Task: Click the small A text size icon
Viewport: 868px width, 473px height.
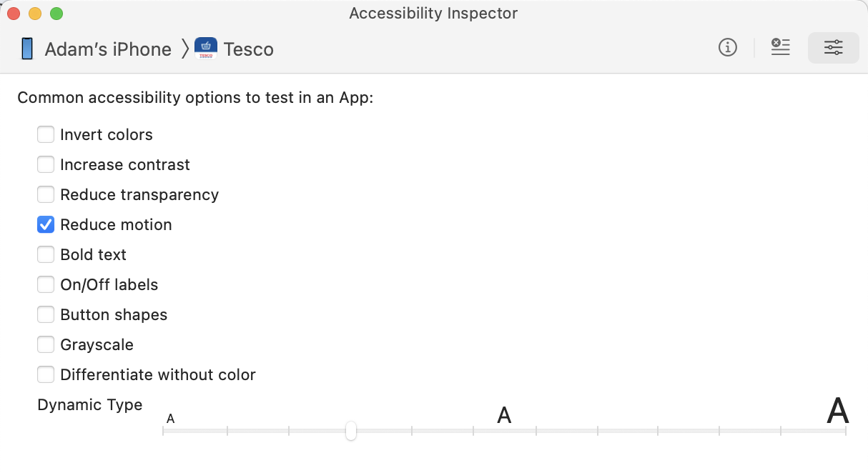Action: (x=170, y=418)
